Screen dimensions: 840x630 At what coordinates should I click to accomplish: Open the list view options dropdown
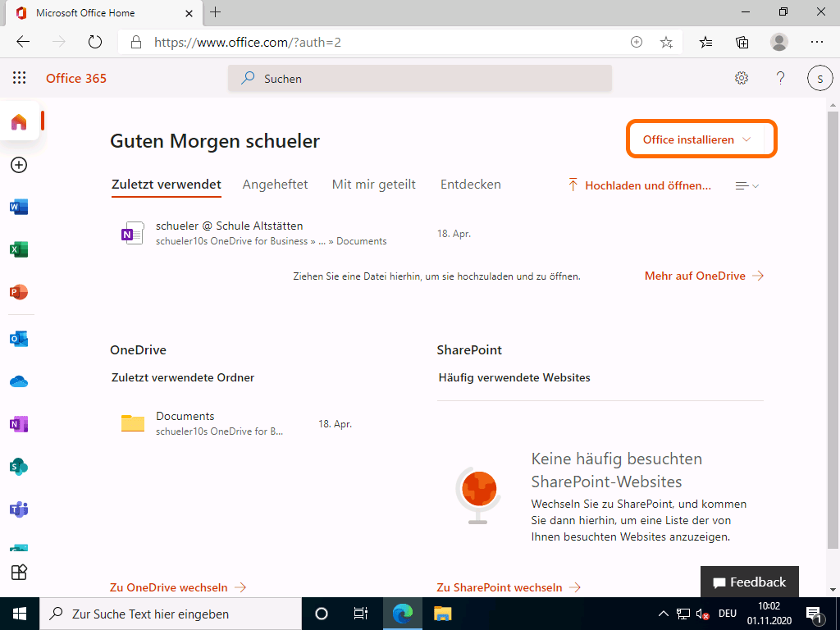pos(746,186)
